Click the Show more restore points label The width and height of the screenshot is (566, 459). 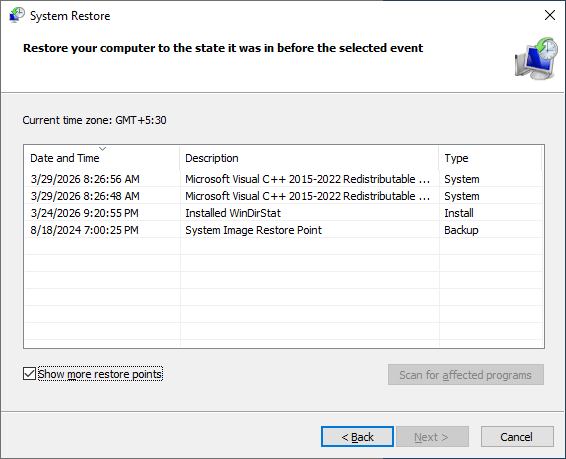pos(100,374)
